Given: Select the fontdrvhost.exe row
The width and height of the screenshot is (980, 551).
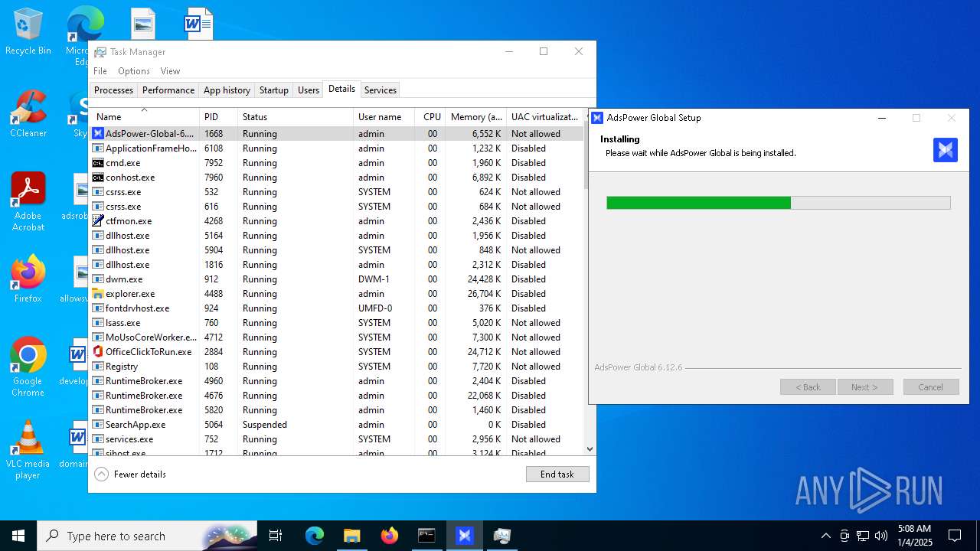Looking at the screenshot, I should coord(337,308).
